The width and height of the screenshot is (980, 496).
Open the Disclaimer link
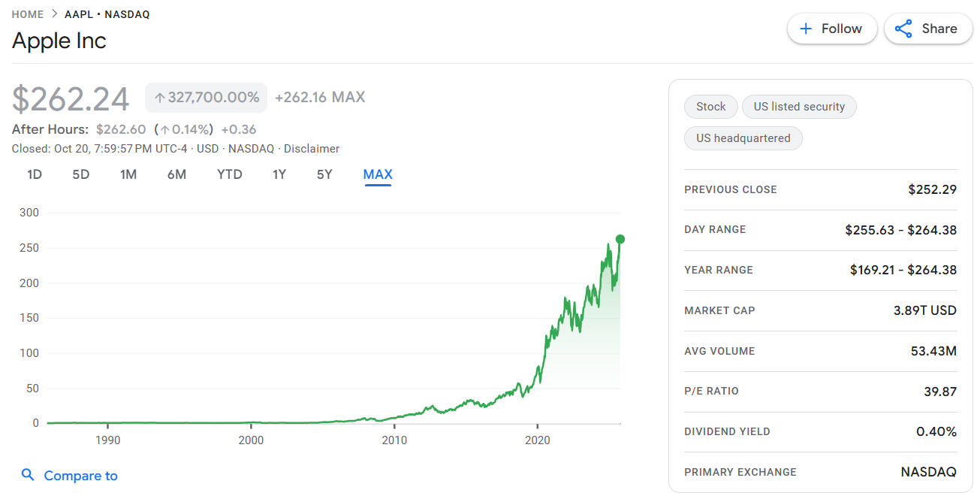pos(312,149)
